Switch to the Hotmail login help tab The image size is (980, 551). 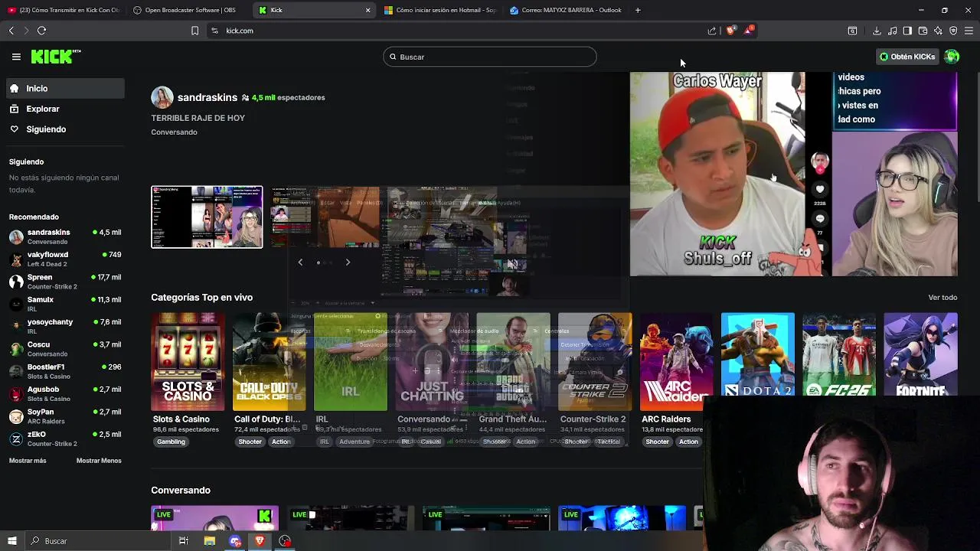[440, 10]
